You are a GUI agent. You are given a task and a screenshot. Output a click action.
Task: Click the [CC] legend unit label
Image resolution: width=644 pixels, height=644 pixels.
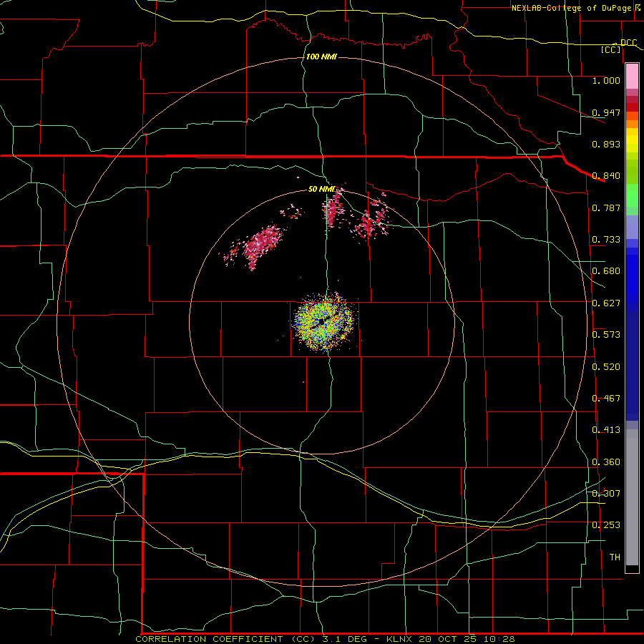click(611, 49)
